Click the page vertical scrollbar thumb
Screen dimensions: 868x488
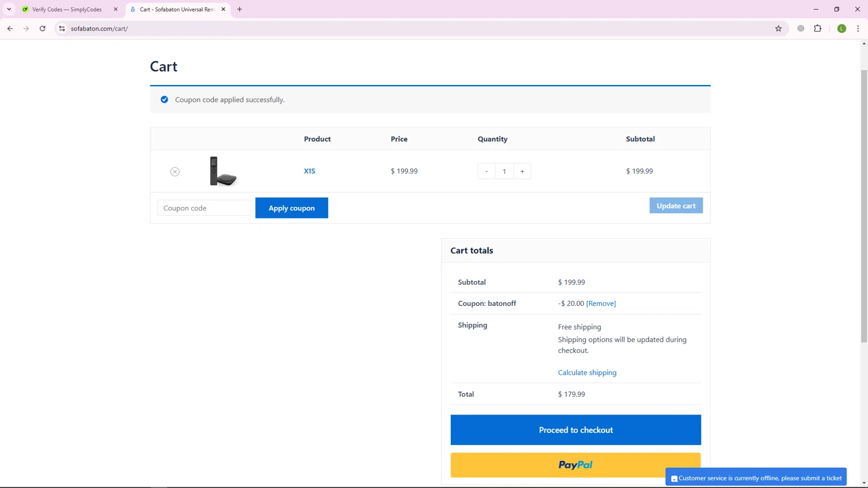pos(864,205)
